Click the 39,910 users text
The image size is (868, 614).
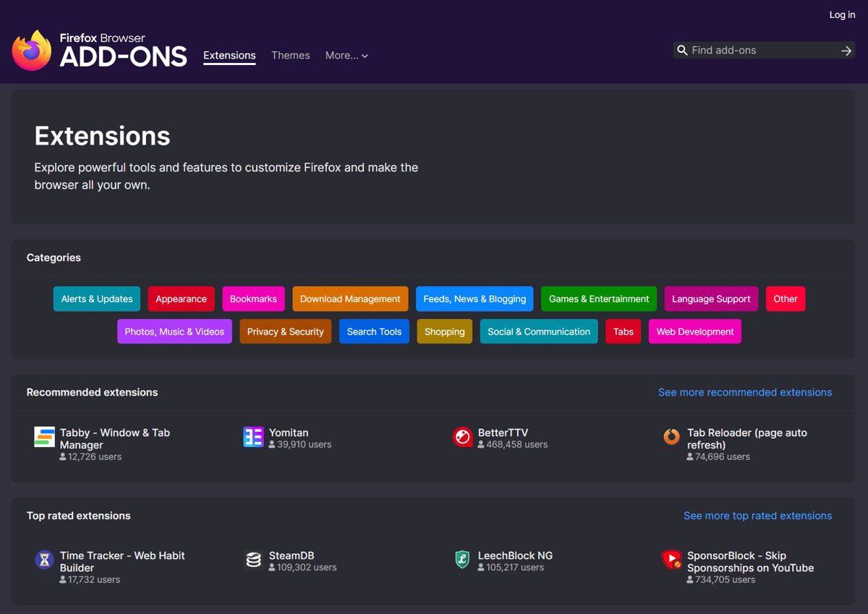[304, 445]
